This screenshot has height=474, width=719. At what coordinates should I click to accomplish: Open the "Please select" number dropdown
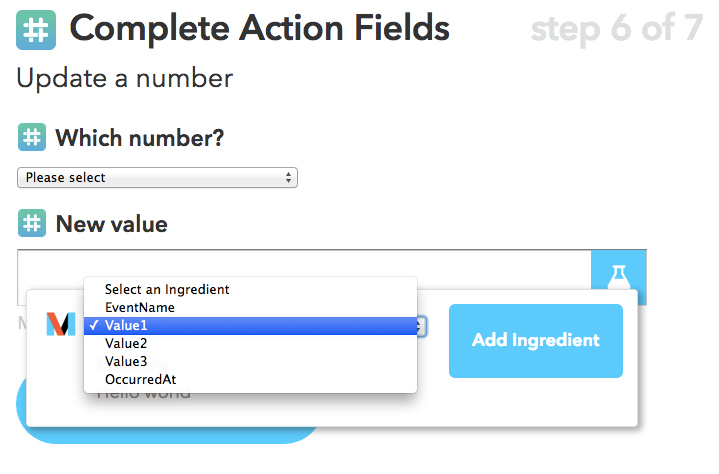click(x=158, y=178)
